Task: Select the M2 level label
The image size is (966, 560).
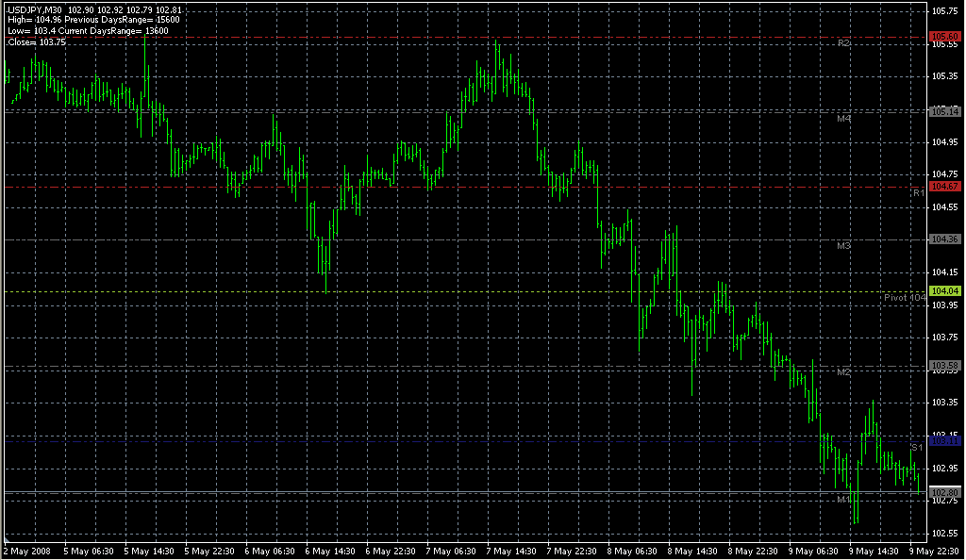Action: coord(844,372)
